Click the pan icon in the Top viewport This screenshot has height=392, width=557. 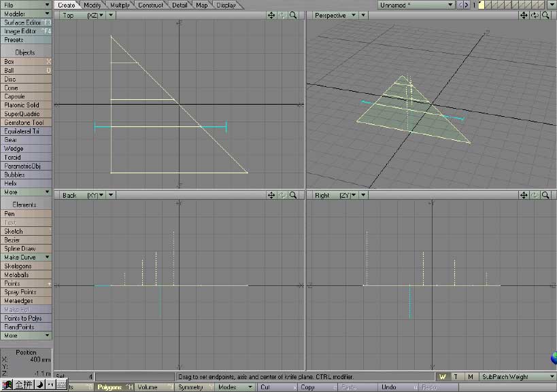point(271,15)
